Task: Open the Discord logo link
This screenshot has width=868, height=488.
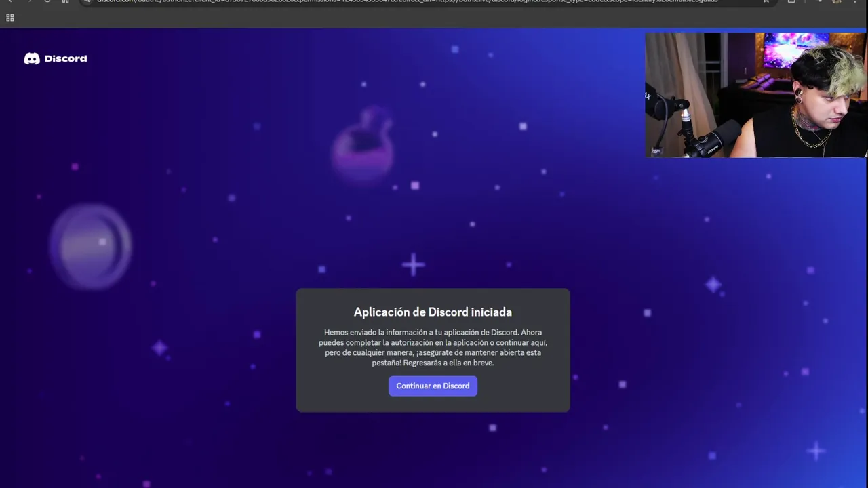Action: click(56, 58)
